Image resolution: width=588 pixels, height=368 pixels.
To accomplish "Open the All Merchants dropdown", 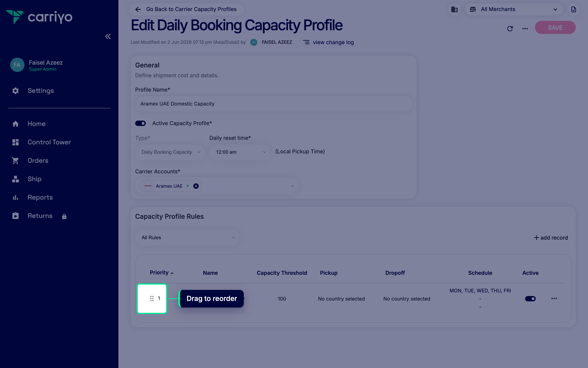I will (x=514, y=9).
